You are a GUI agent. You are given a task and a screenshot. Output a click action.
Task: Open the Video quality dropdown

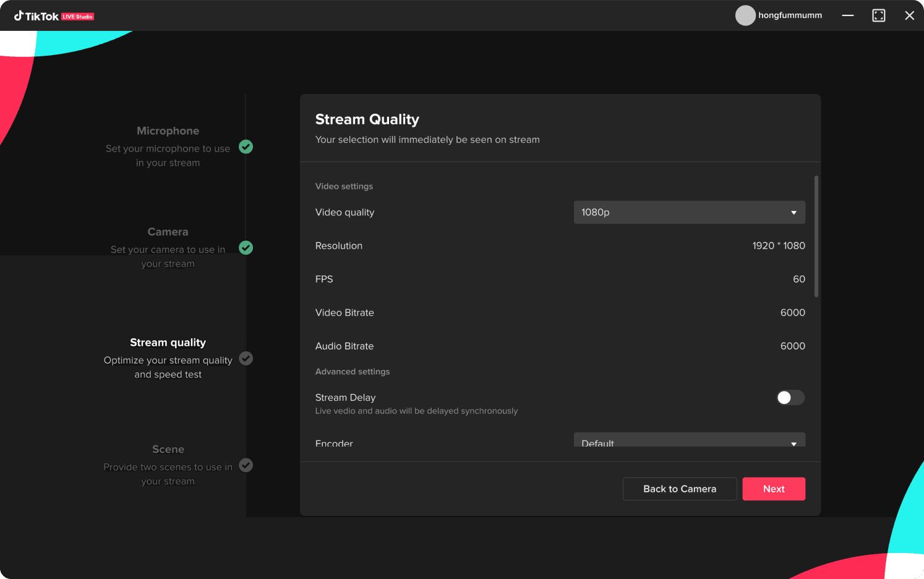point(689,212)
